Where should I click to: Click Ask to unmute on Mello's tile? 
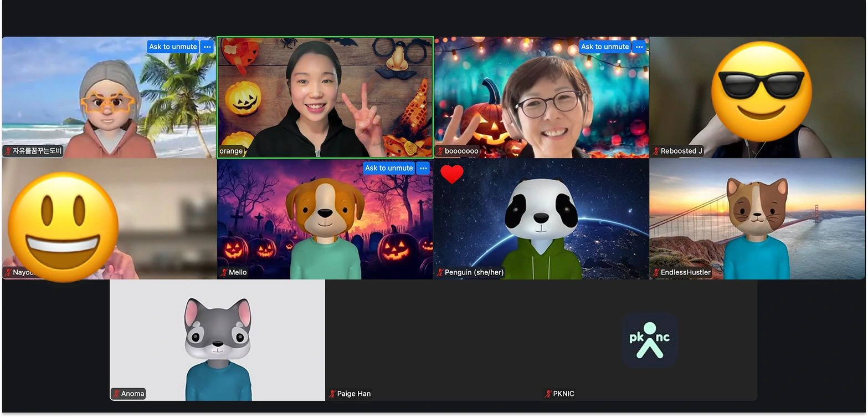coord(388,167)
